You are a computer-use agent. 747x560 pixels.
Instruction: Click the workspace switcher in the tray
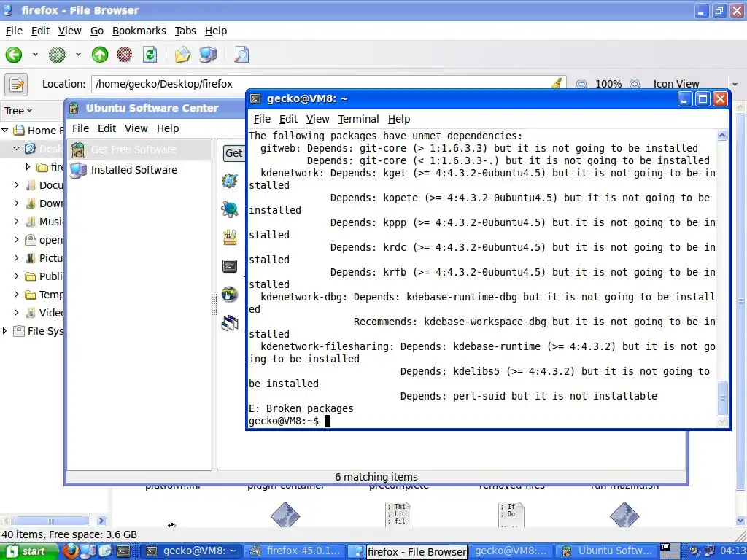671,551
